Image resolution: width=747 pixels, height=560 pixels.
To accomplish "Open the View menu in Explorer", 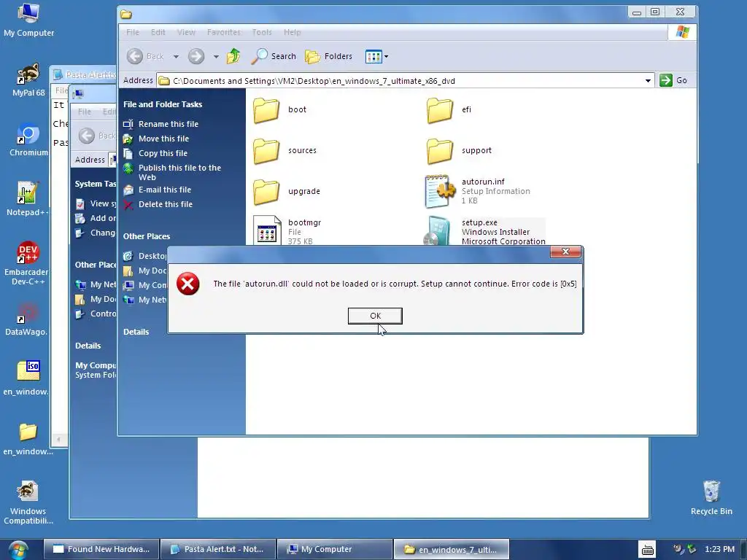I will [x=186, y=32].
